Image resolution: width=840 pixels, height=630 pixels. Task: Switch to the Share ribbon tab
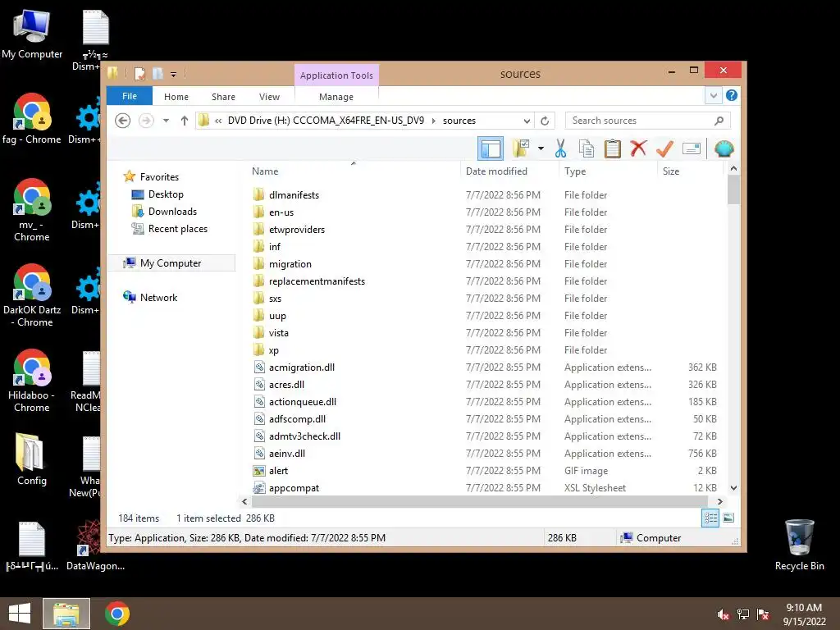tap(223, 97)
